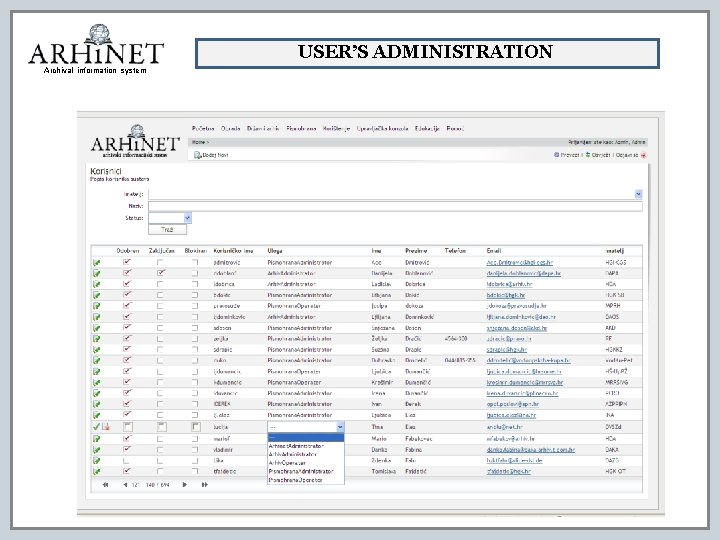Click the edit icon for user admitrovic

(x=96, y=263)
